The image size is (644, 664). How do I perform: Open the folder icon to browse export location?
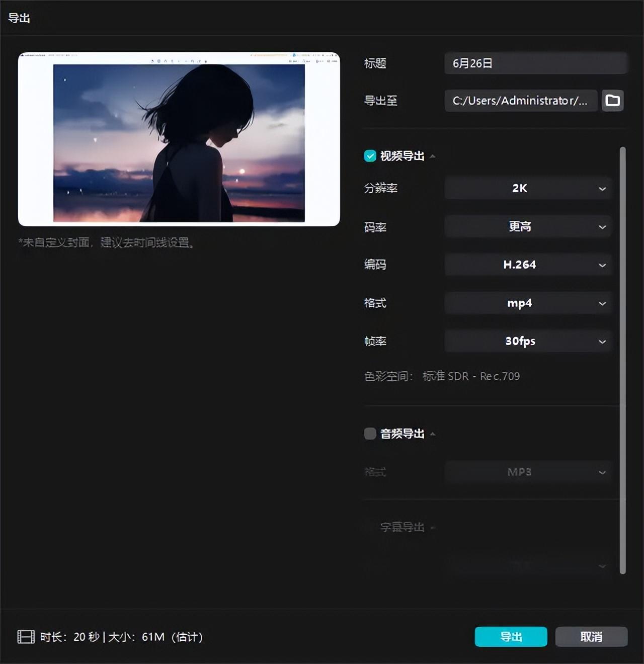[x=612, y=101]
